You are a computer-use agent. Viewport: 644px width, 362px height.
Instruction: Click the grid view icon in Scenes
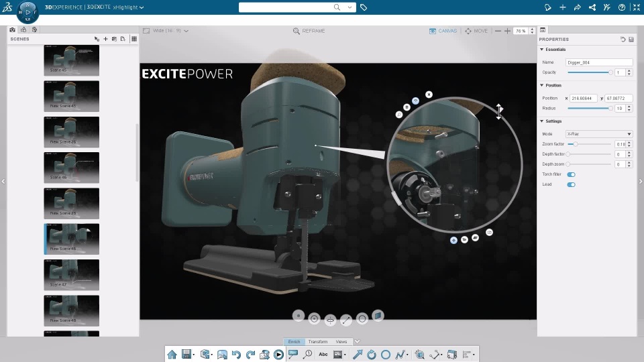click(134, 39)
